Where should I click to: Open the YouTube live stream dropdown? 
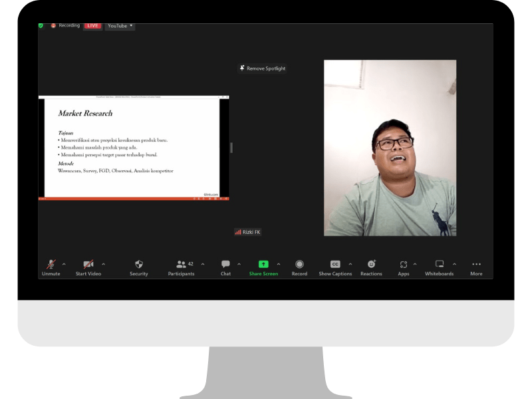[120, 26]
